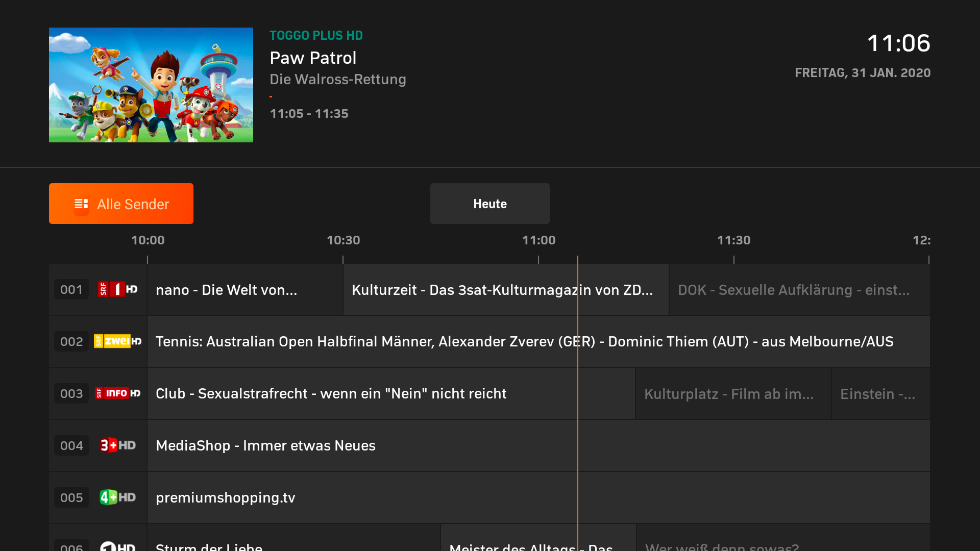The height and width of the screenshot is (551, 980).
Task: Open Tennis: Australian Open Halbfinal program
Action: pyautogui.click(x=538, y=342)
